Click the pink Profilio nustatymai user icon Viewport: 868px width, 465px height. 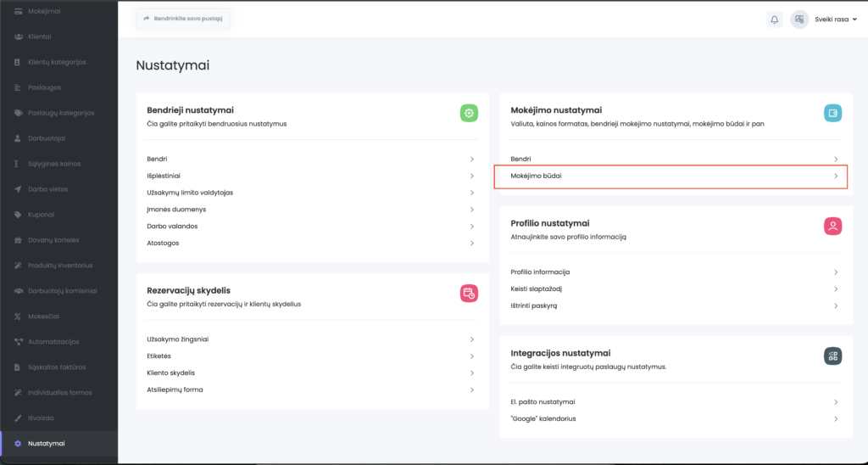coord(832,226)
